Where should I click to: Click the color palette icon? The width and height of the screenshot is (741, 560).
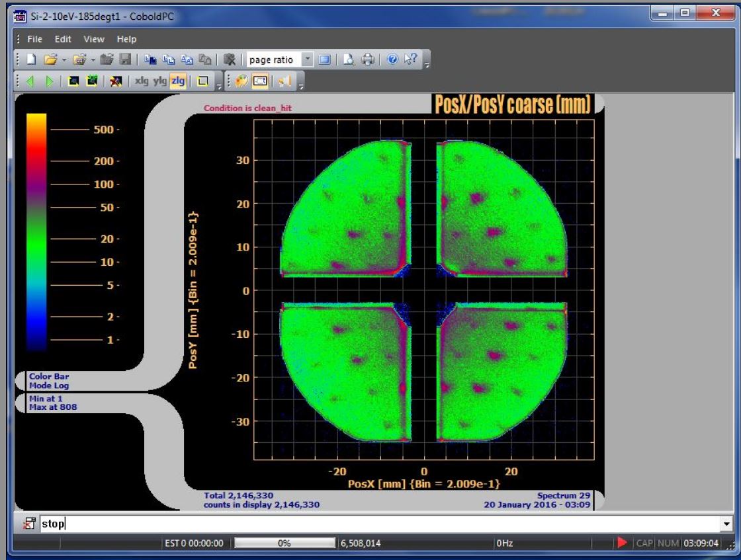(x=241, y=81)
